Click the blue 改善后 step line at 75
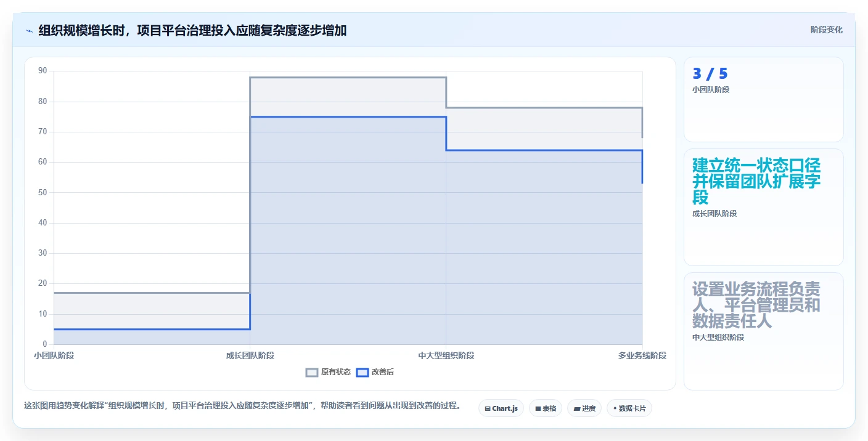The height and width of the screenshot is (441, 868). click(348, 117)
